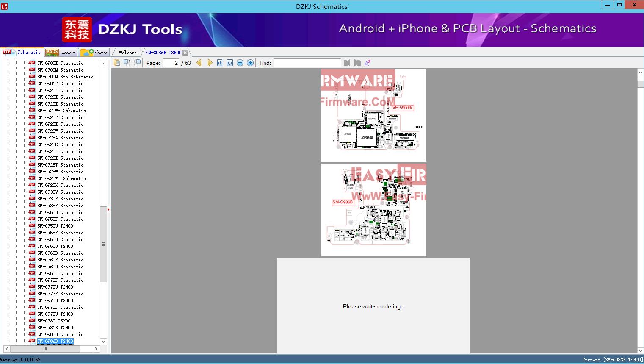This screenshot has height=364, width=644.
Task: Open SM-G935F Schematic
Action: click(x=60, y=206)
